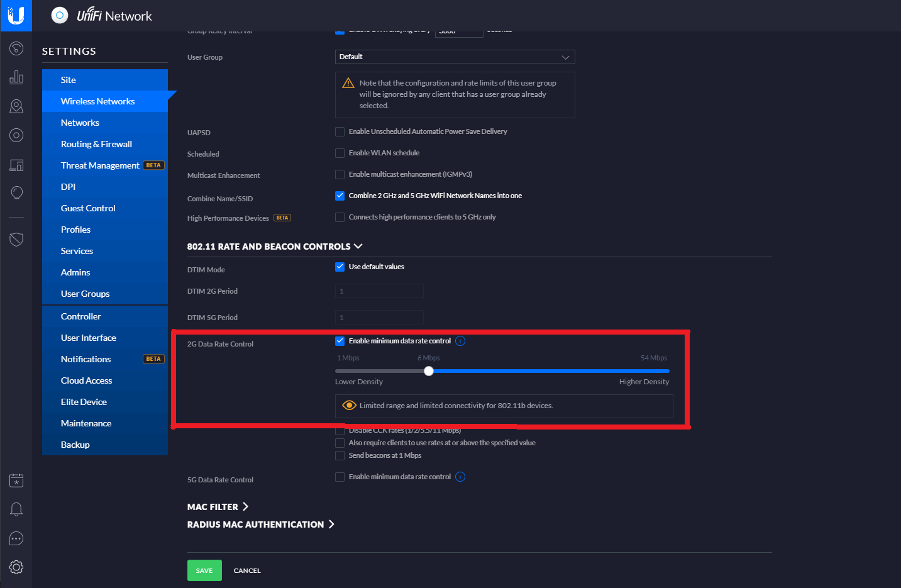Open the User Group Default dropdown
This screenshot has width=901, height=588.
(455, 57)
